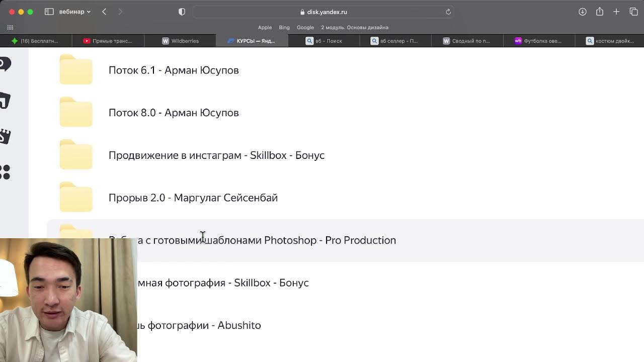The height and width of the screenshot is (362, 644).
Task: Select the 'шаблонами Photoshop - Pro Production' row
Action: 345,240
